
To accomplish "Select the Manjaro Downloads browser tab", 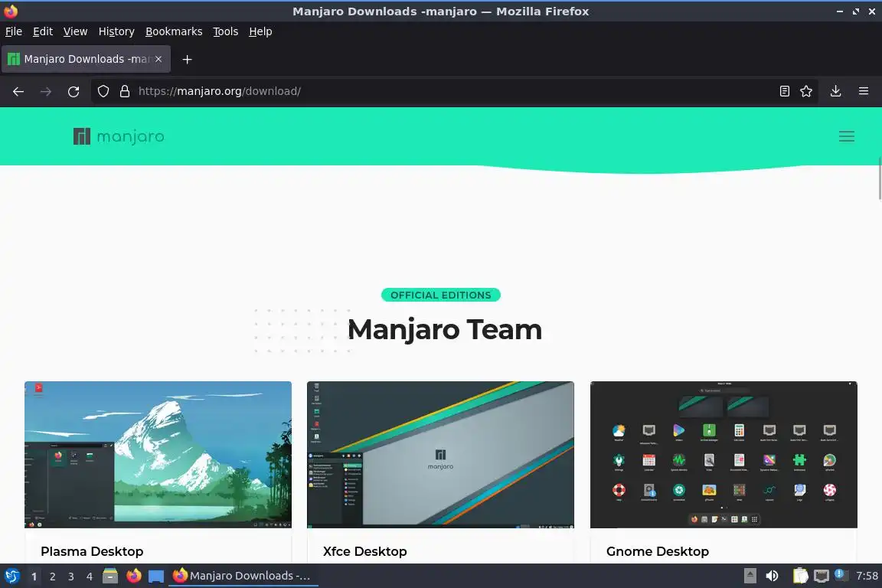I will click(x=86, y=59).
